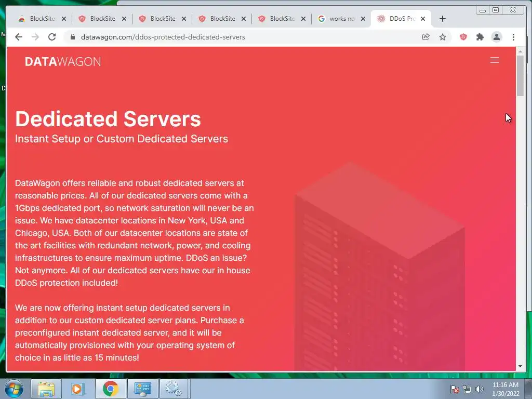Click the taskbar clock 11:16 AM
Image resolution: width=532 pixels, height=399 pixels.
pos(506,389)
